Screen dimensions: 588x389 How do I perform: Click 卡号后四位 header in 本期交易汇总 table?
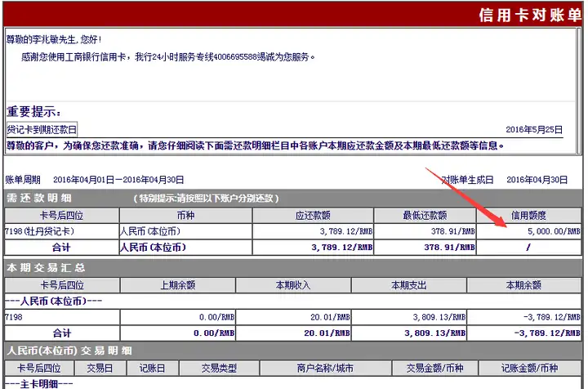point(62,285)
